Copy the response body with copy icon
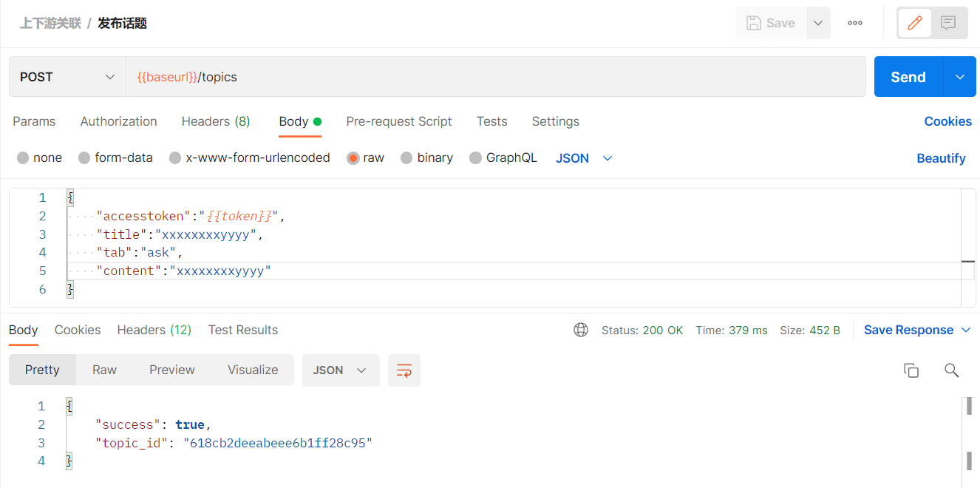 pyautogui.click(x=911, y=370)
